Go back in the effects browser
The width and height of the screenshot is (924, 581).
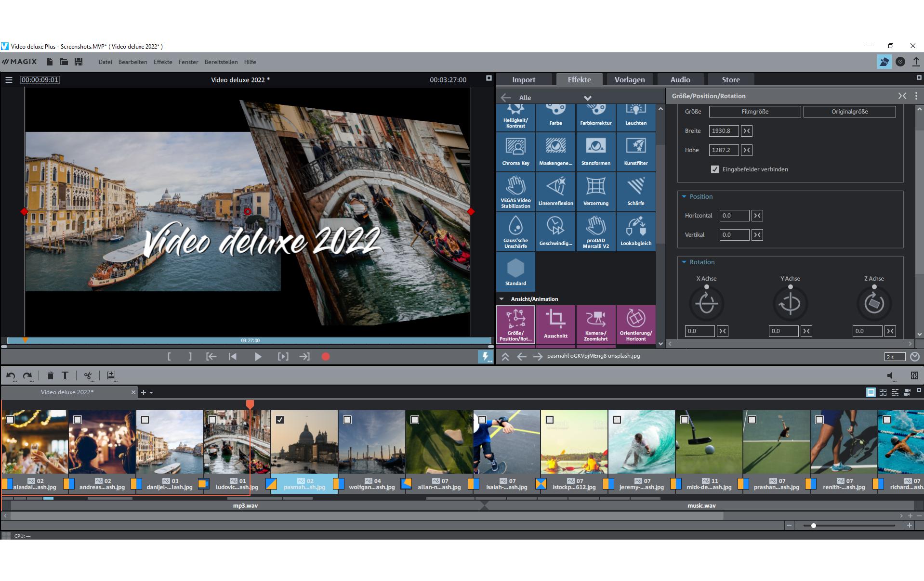tap(505, 98)
